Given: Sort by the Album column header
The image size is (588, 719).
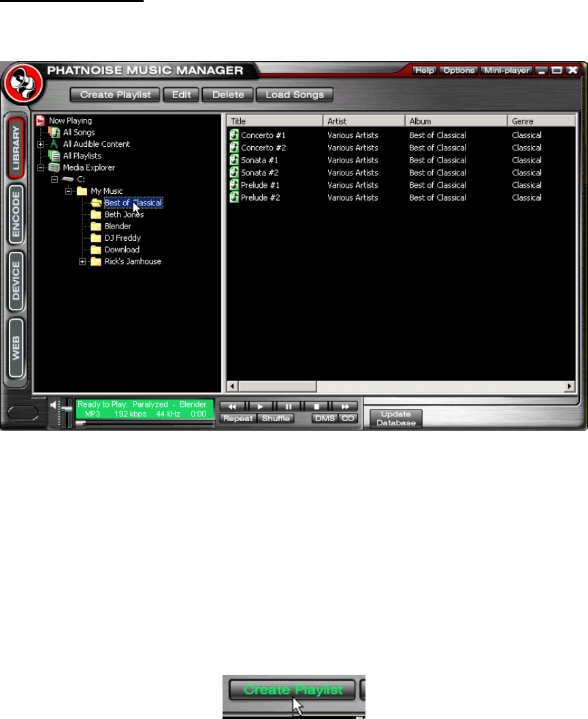Looking at the screenshot, I should [457, 121].
